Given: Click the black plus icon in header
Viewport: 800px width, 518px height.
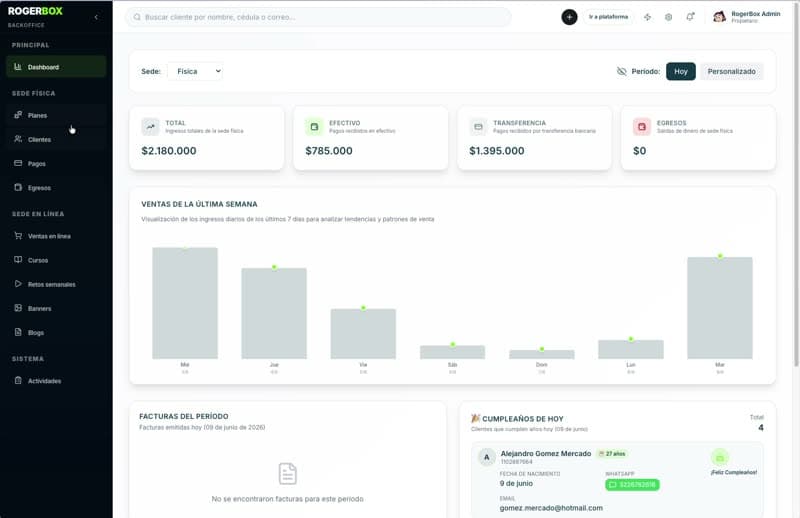Looking at the screenshot, I should [569, 17].
